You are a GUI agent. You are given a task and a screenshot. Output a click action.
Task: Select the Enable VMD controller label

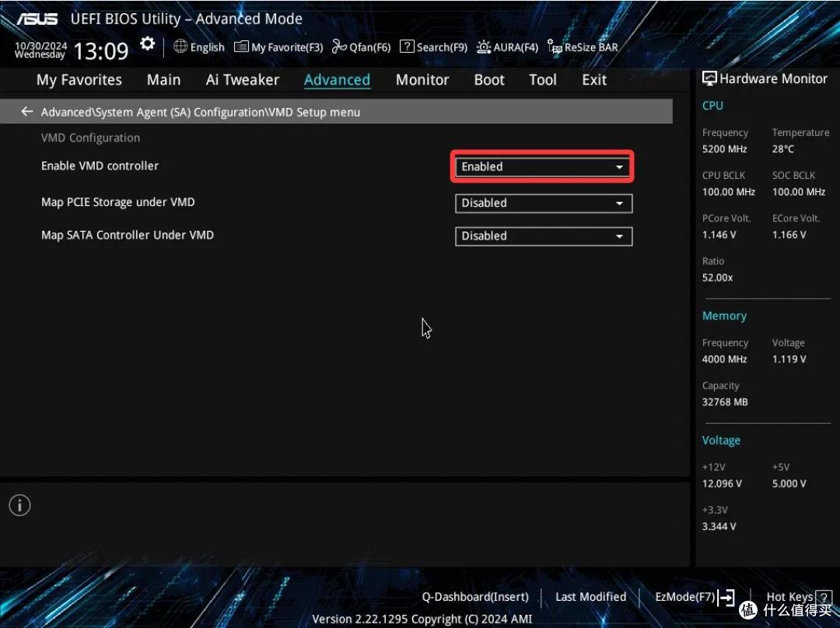[x=100, y=166]
